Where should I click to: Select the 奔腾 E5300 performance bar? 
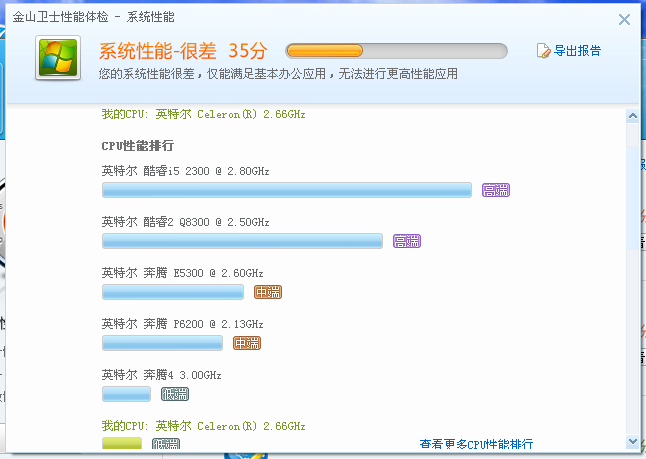coord(173,292)
